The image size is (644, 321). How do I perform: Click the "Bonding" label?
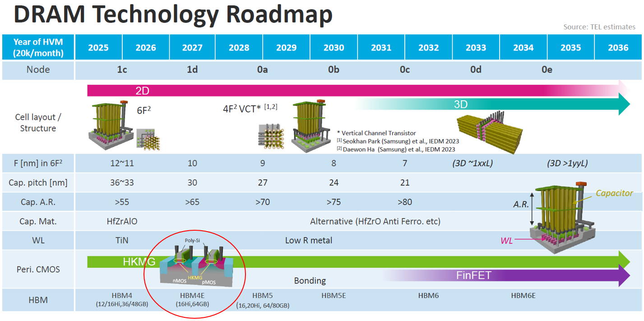pyautogui.click(x=310, y=280)
